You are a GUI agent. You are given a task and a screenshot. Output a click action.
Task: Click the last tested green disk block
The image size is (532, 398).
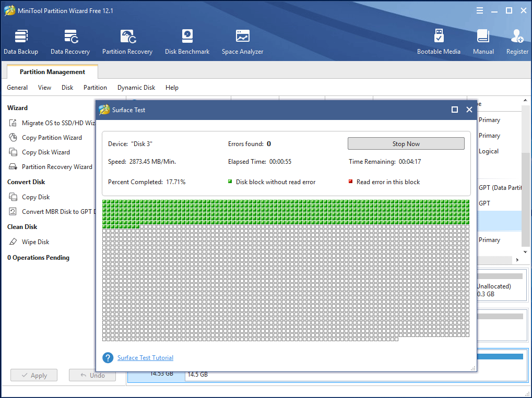137,226
